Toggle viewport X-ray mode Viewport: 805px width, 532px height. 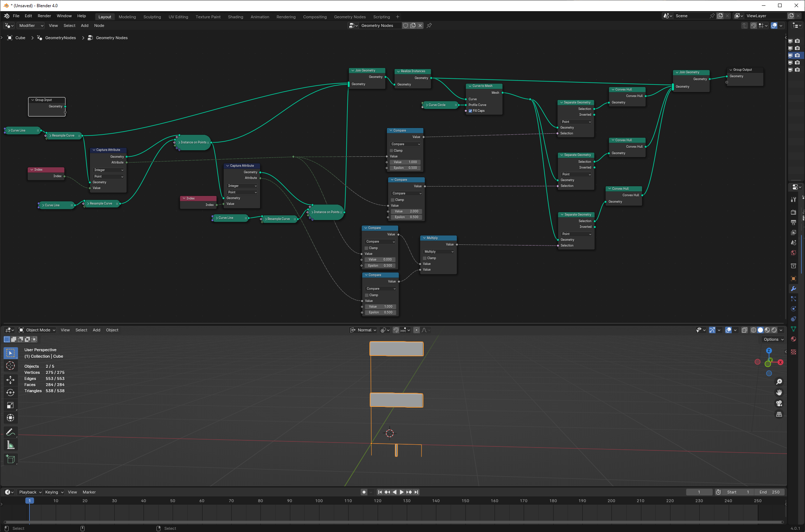pyautogui.click(x=745, y=330)
